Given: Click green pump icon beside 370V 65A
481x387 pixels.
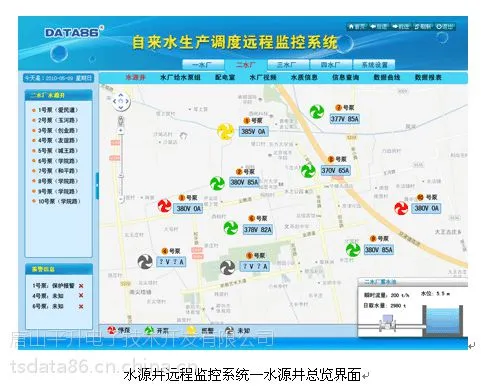Looking at the screenshot, I should pos(308,170).
